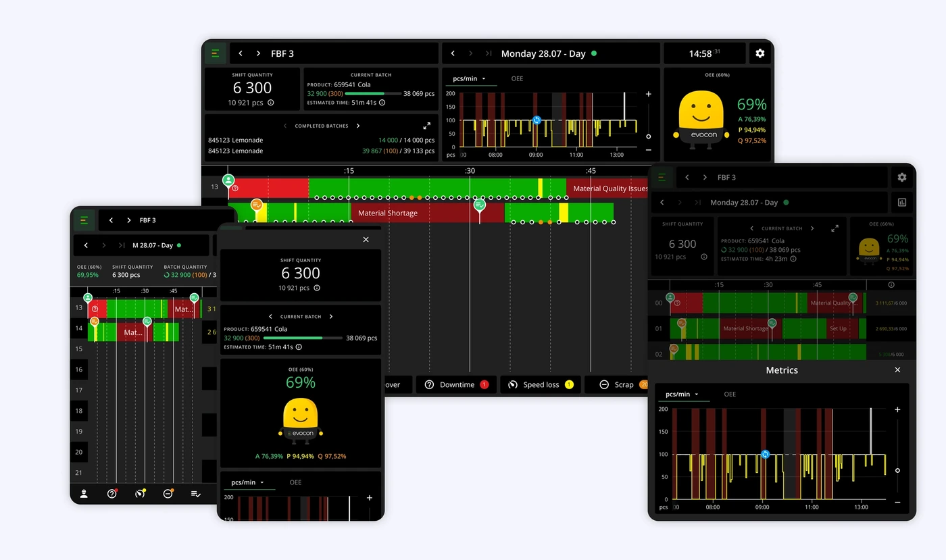Image resolution: width=946 pixels, height=560 pixels.
Task: Expand the Completed Batches panel to fullscreen
Action: click(x=427, y=126)
